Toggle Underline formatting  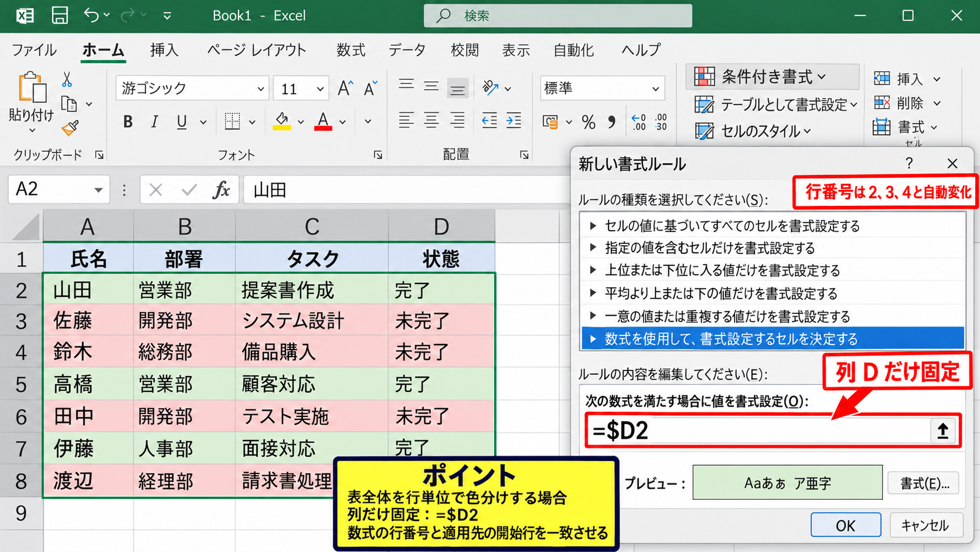point(182,121)
